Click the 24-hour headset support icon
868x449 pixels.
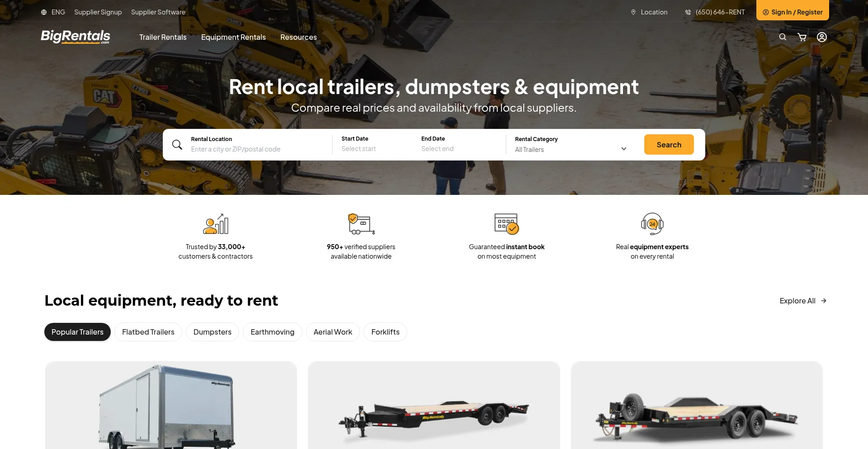click(652, 224)
